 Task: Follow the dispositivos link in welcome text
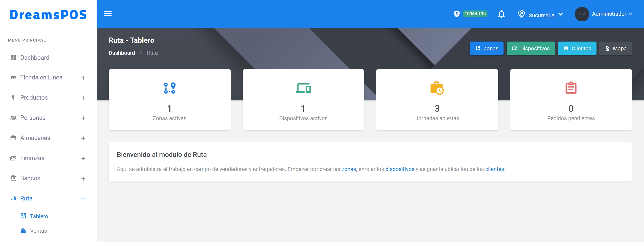click(x=399, y=169)
